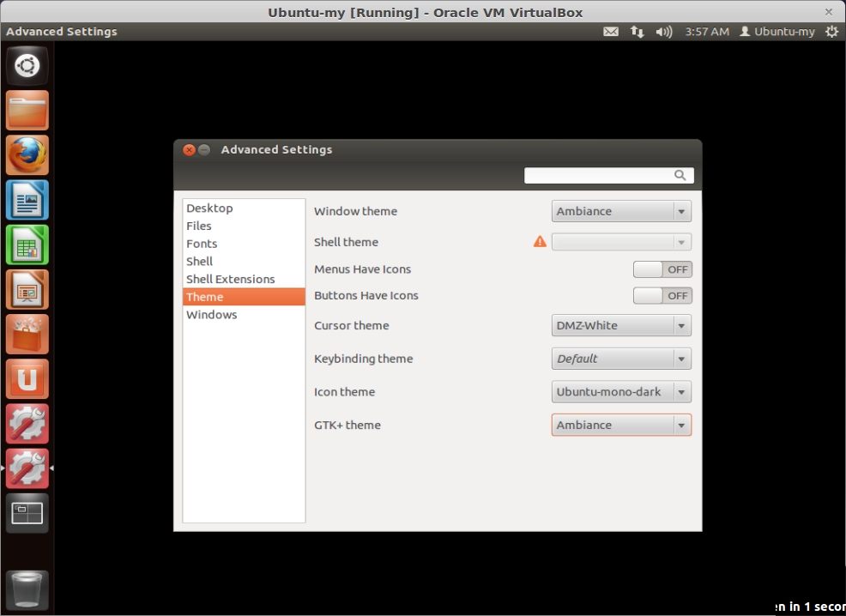The image size is (846, 616).
Task: Click the Shell theme label
Action: (x=346, y=242)
